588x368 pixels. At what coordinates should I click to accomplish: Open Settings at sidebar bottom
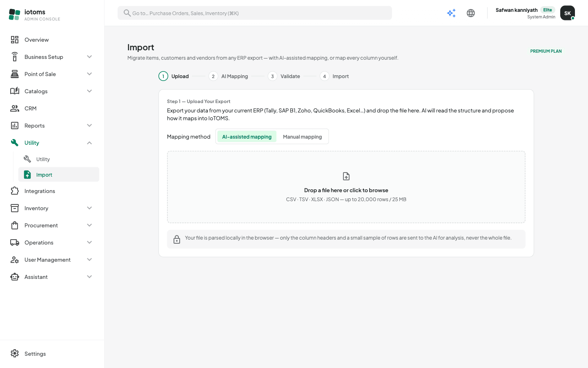click(52, 354)
